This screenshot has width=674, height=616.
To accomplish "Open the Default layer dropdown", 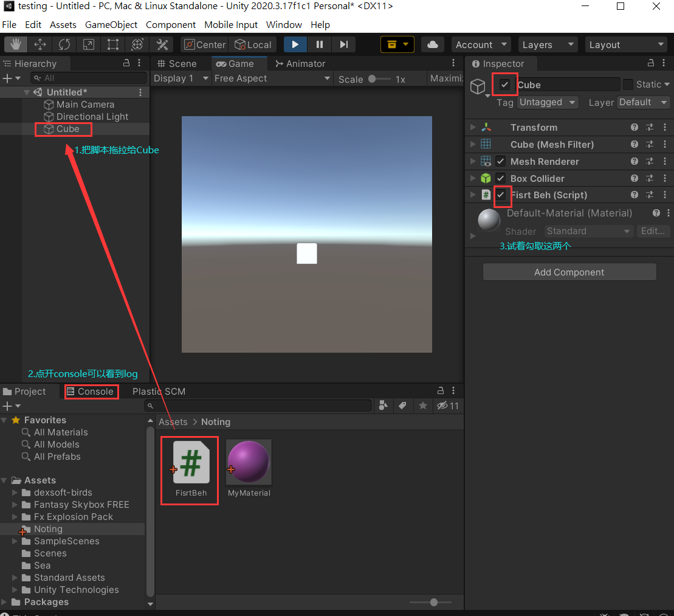I will [x=642, y=102].
